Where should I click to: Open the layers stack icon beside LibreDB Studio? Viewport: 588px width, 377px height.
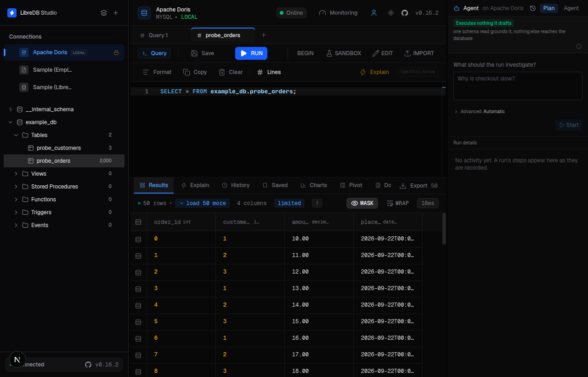(104, 13)
